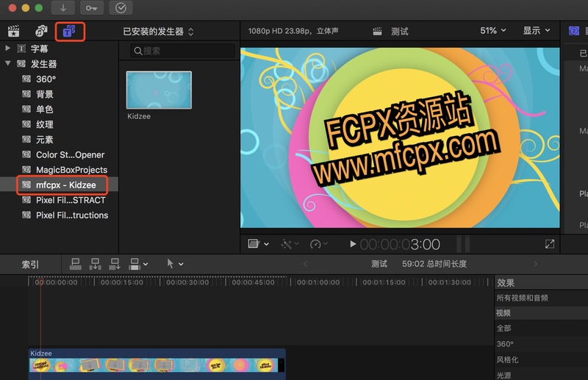Open the 索引 timeline index
The image size is (588, 380).
click(30, 265)
